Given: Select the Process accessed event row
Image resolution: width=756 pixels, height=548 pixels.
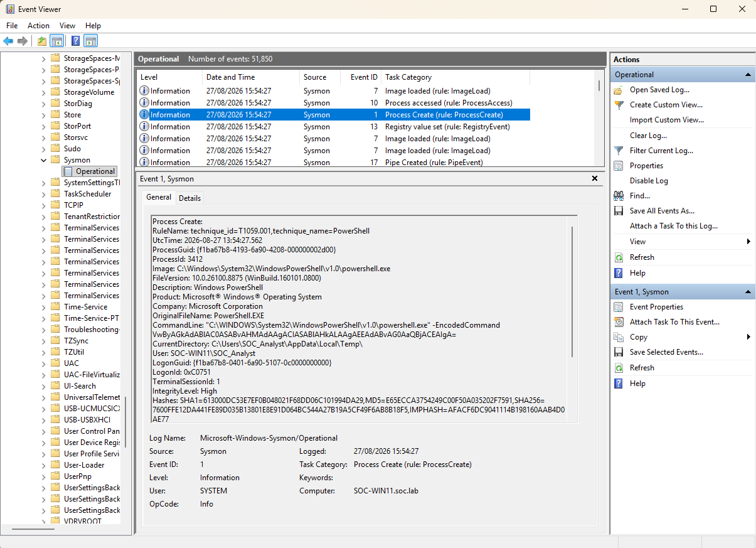Looking at the screenshot, I should pyautogui.click(x=333, y=103).
